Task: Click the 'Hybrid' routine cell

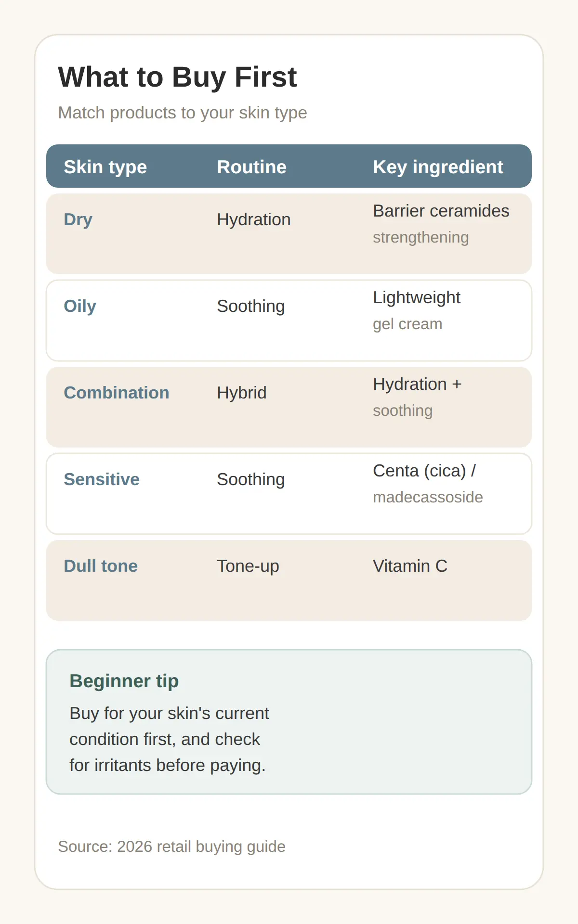Action: pyautogui.click(x=242, y=393)
